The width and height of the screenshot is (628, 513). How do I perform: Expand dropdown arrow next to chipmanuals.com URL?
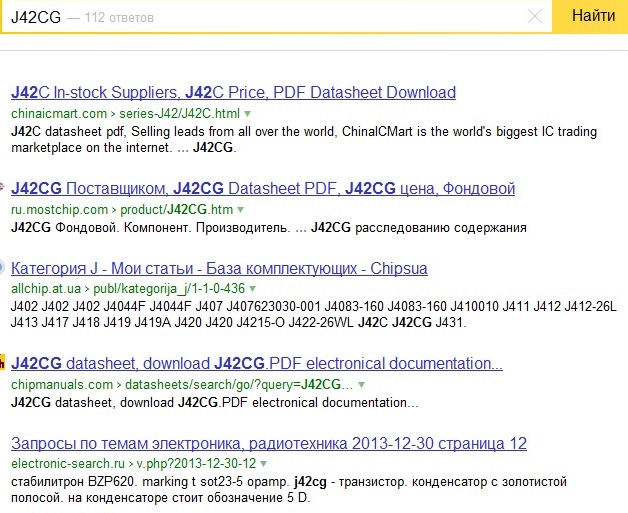click(361, 385)
